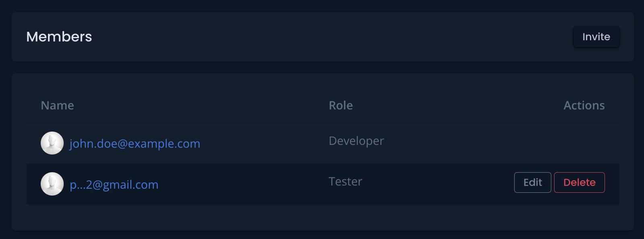Click the Tester role label
Screen dimensions: 644x239
345,181
